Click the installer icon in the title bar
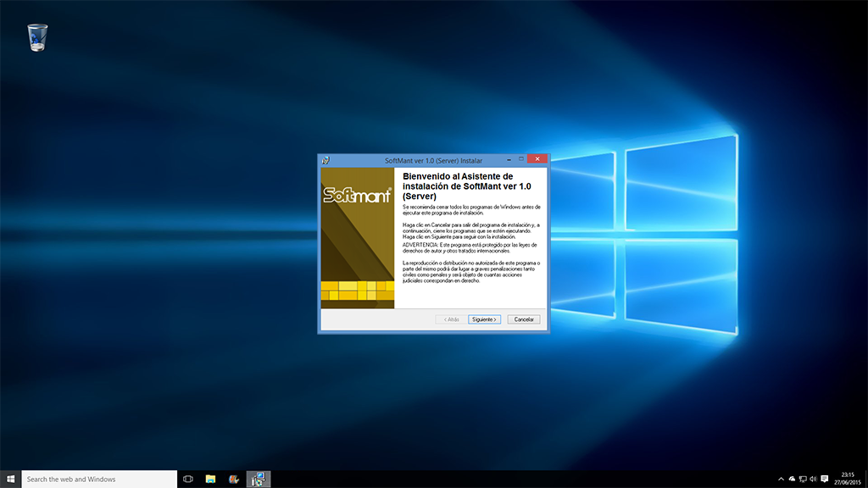 (325, 159)
